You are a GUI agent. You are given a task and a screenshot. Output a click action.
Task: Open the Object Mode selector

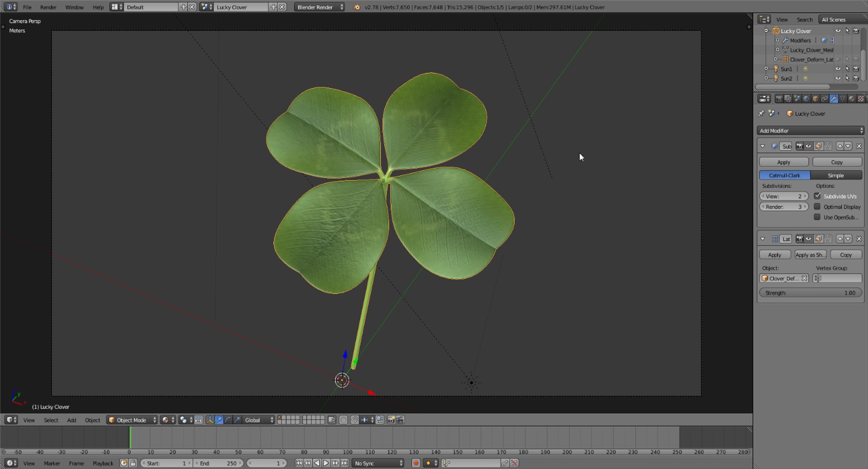tap(132, 420)
